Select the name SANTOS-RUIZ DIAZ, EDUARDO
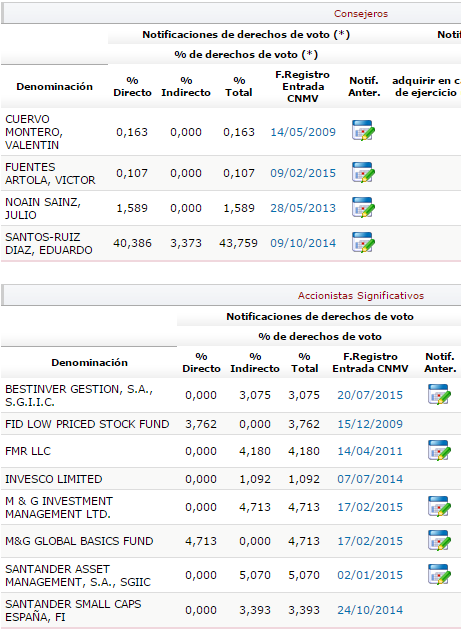This screenshot has width=461, height=629. coord(49,243)
